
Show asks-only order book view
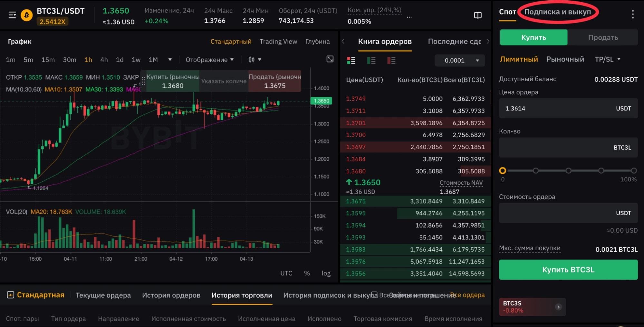click(391, 60)
